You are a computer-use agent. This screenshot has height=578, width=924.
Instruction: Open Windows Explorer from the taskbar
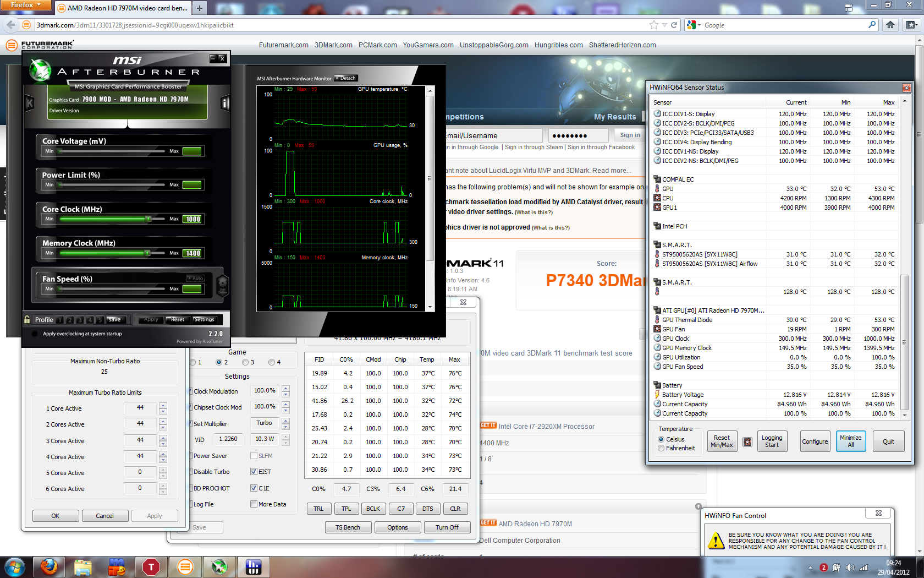pos(83,567)
